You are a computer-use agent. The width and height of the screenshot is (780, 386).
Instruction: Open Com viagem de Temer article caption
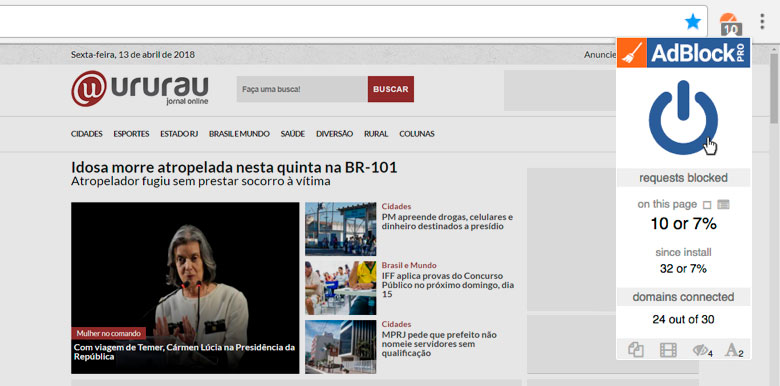click(184, 352)
